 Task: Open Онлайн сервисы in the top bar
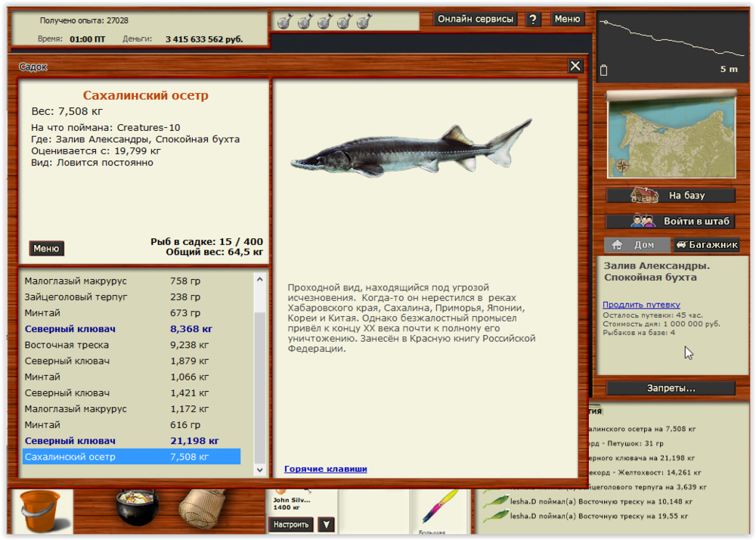tap(475, 19)
